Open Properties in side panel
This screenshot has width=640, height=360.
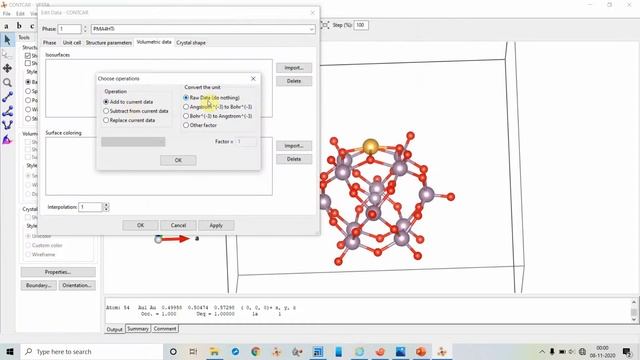(58, 272)
